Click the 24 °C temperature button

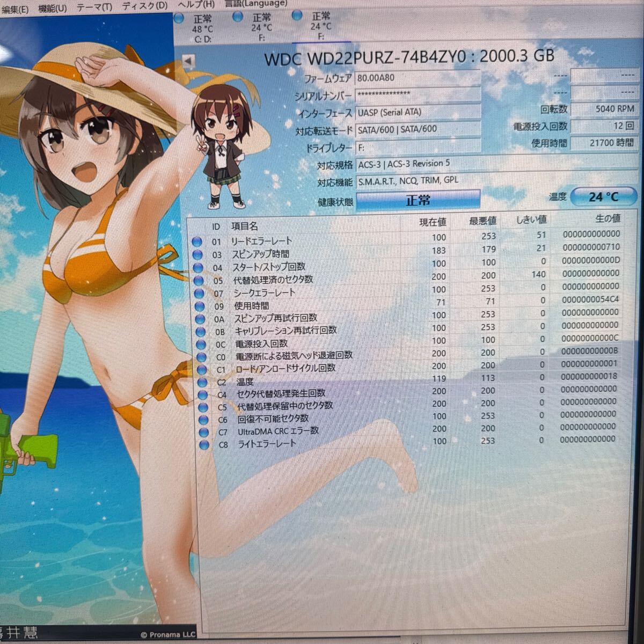point(603,196)
